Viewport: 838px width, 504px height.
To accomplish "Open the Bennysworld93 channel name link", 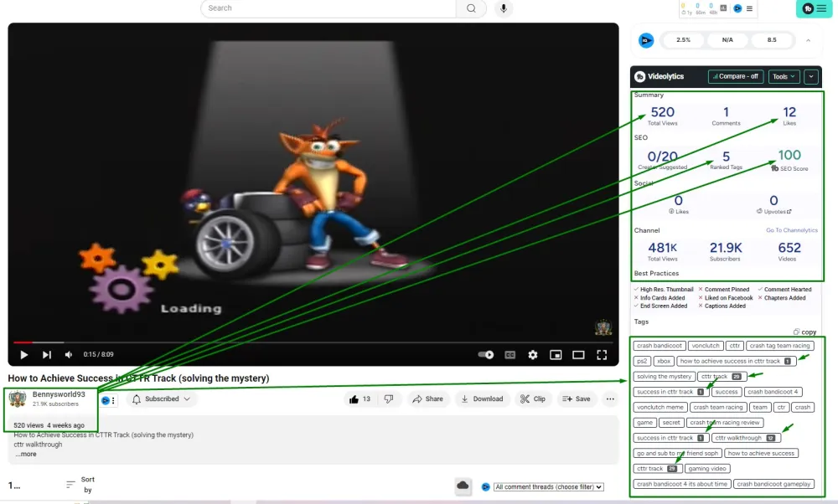I will [59, 394].
